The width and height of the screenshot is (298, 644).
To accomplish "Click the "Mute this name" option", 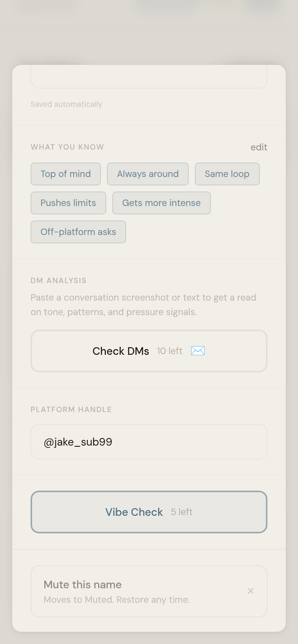I will pyautogui.click(x=83, y=584).
